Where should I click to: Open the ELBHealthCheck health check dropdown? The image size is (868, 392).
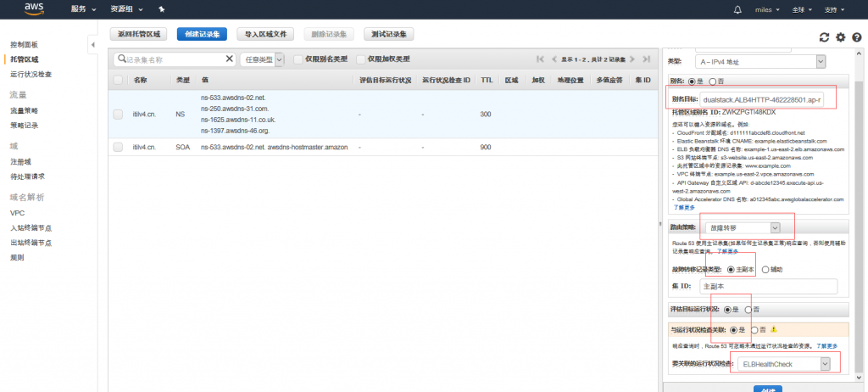[786, 364]
